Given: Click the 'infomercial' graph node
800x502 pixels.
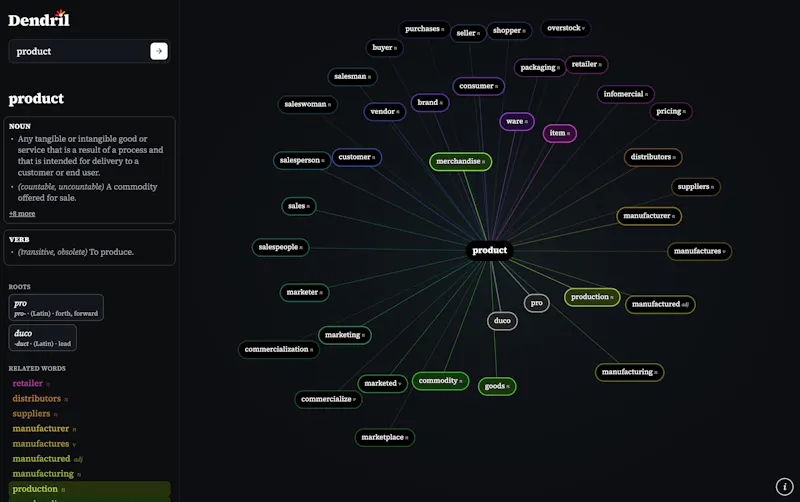Looking at the screenshot, I should click(x=626, y=94).
